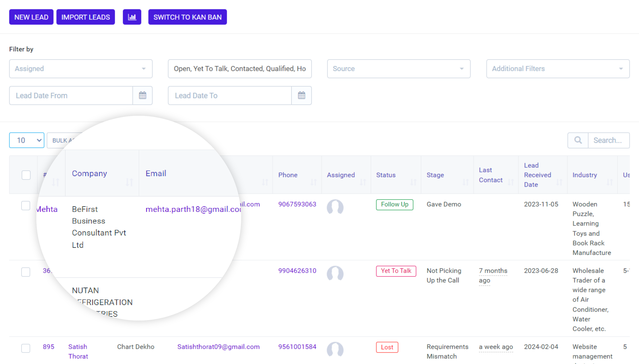The image size is (639, 364).
Task: Open Satishthorat09@gmail.com email link
Action: pyautogui.click(x=219, y=347)
